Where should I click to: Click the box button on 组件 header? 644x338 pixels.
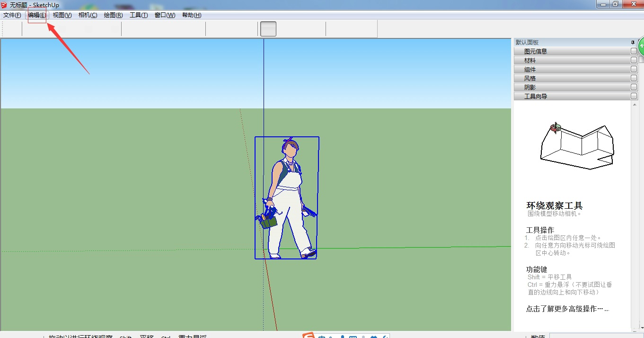coord(634,69)
